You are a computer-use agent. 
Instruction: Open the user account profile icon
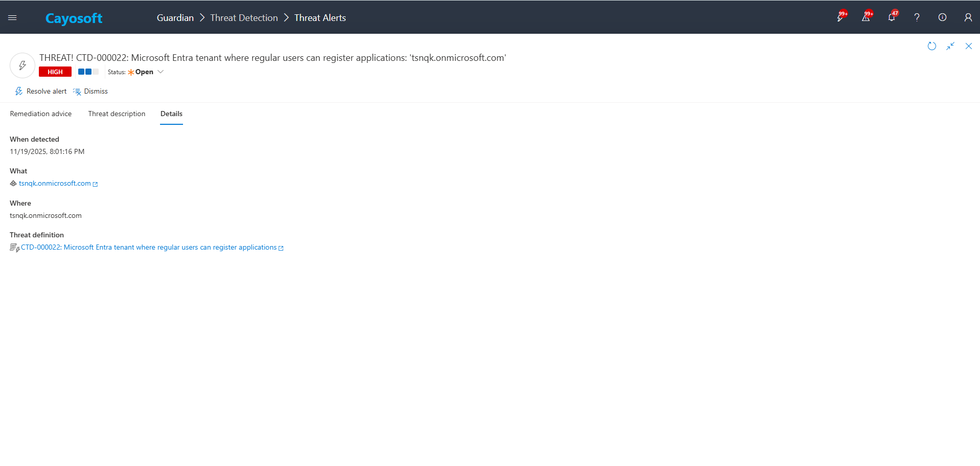[968, 17]
